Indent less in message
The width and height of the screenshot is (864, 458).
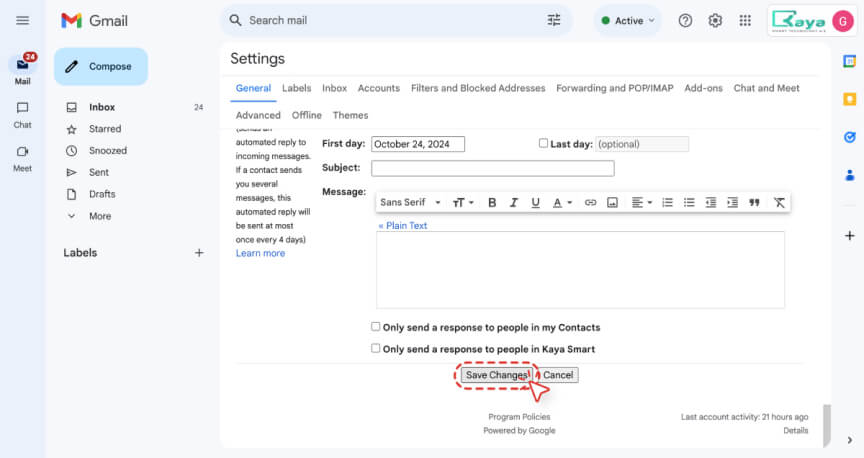click(711, 203)
